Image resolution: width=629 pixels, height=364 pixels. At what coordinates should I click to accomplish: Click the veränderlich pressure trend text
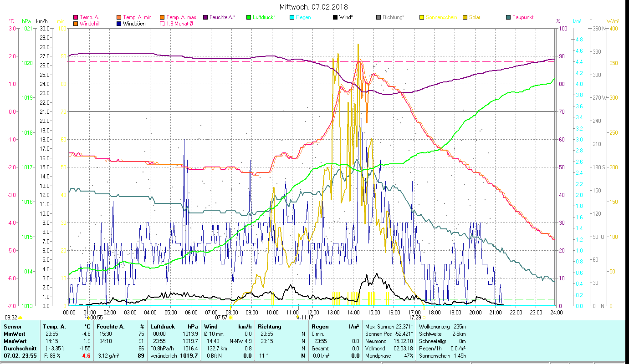point(164,355)
